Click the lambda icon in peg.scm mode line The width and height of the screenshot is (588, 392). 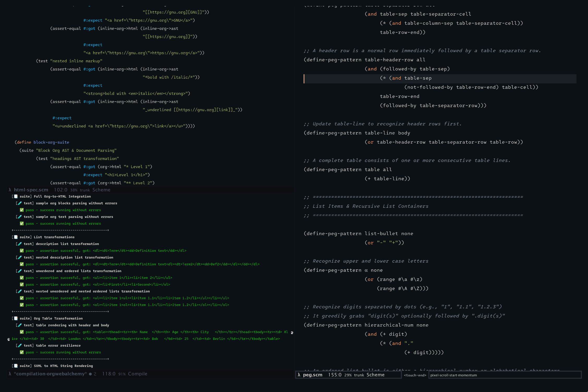pyautogui.click(x=299, y=375)
